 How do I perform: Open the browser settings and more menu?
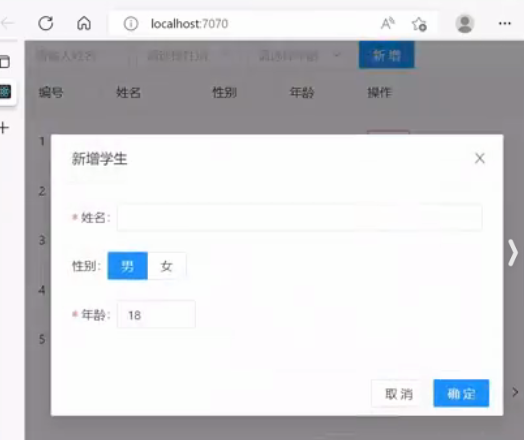[x=505, y=23]
